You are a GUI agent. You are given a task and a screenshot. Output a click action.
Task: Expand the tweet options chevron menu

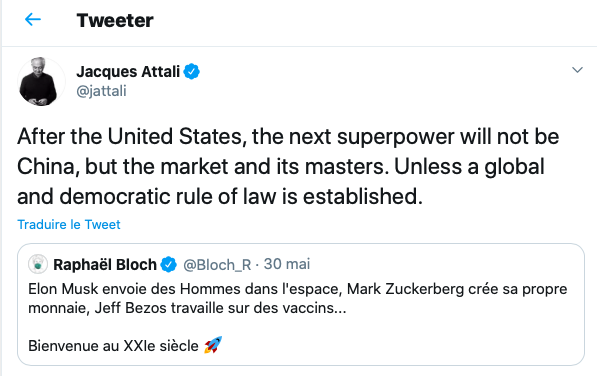(577, 70)
